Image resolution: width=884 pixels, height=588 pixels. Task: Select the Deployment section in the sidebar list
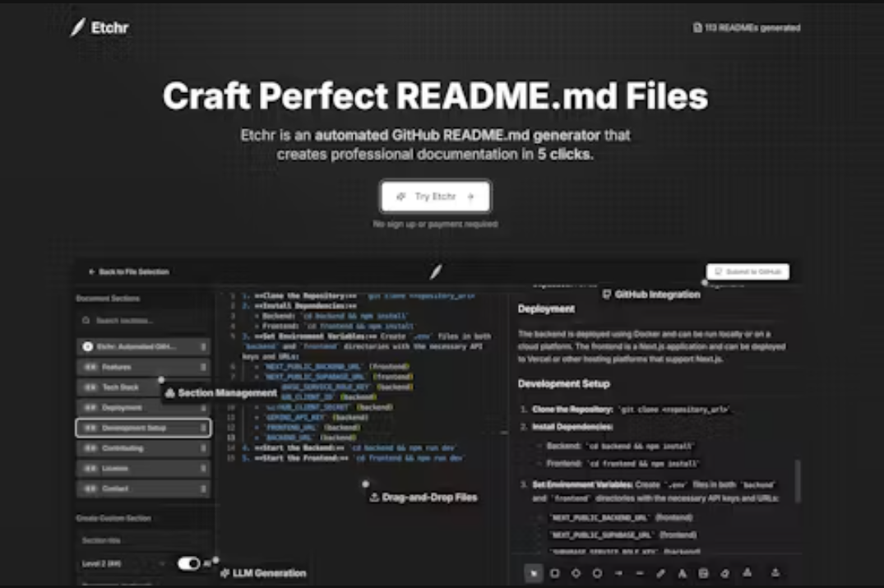(143, 408)
